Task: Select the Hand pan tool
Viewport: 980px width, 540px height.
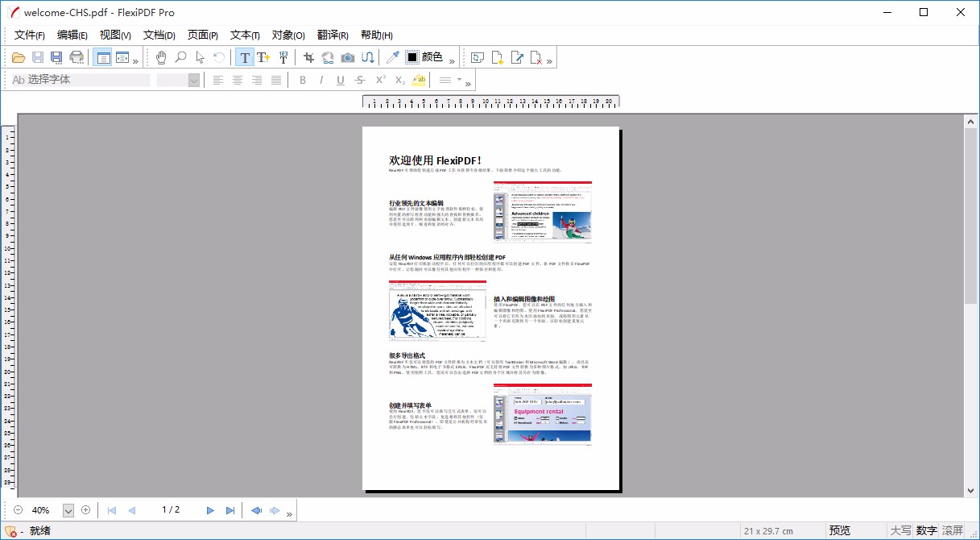Action: click(x=161, y=57)
